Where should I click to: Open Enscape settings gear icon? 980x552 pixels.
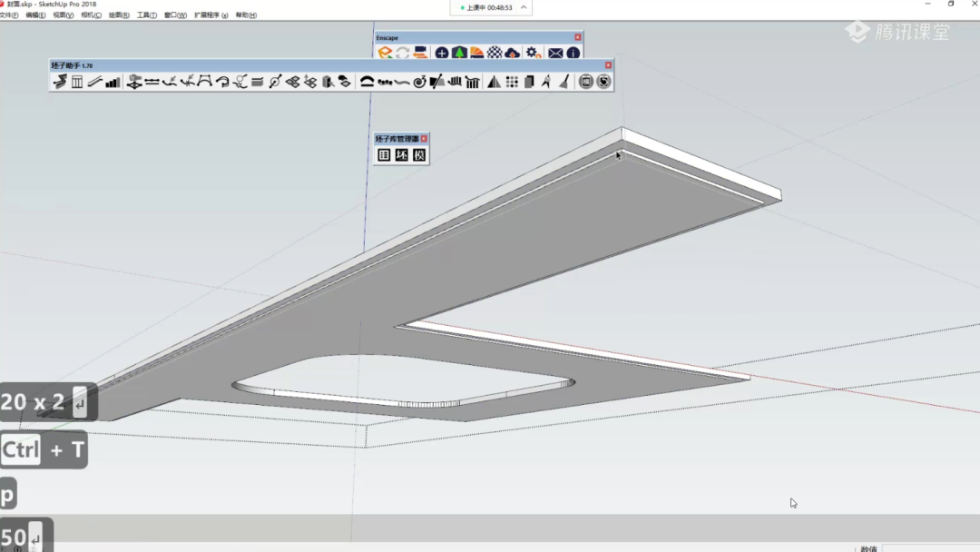tap(534, 54)
